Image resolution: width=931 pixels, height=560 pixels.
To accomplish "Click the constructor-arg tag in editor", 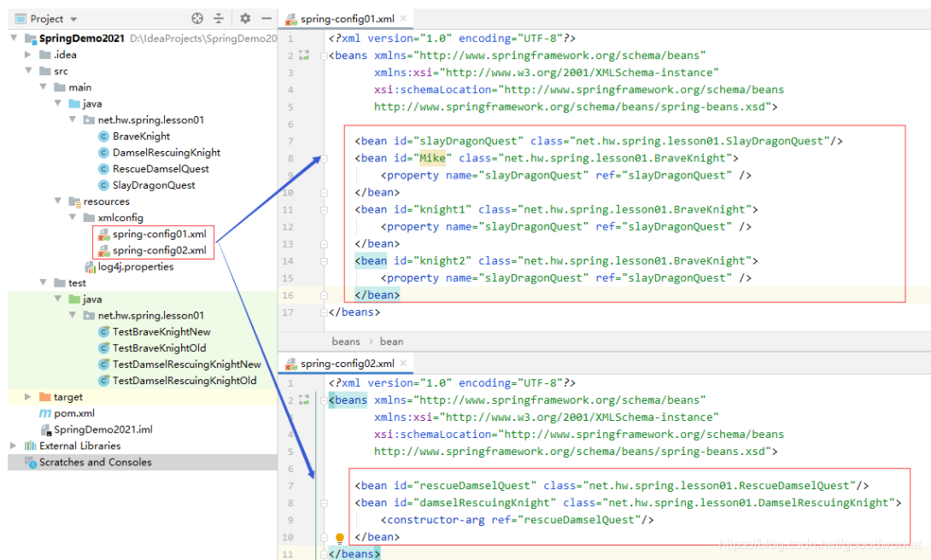I will (x=432, y=520).
